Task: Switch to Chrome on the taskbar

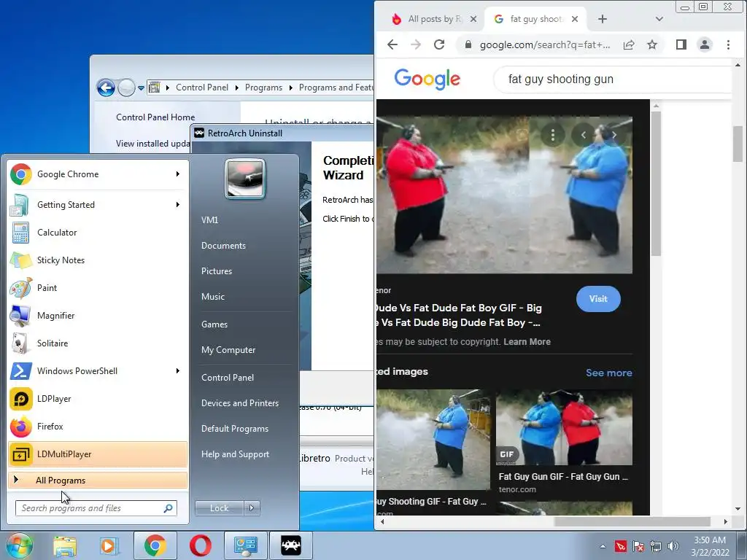Action: [155, 545]
